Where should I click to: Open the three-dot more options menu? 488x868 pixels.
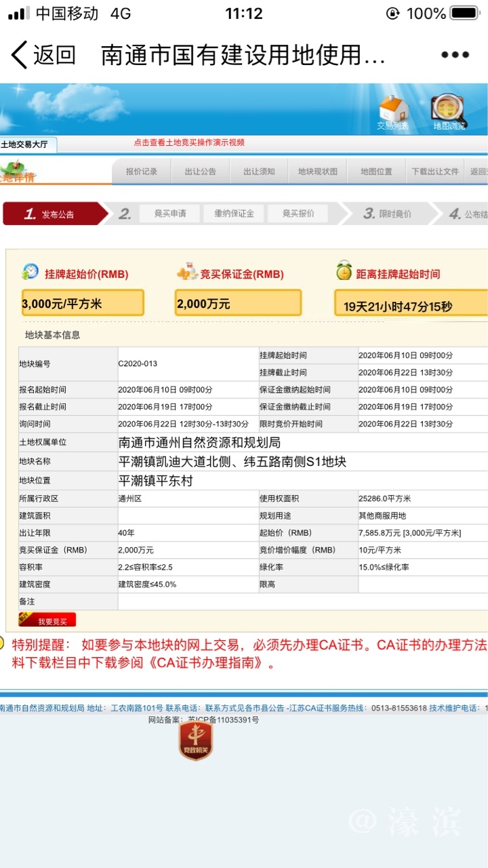[x=455, y=55]
